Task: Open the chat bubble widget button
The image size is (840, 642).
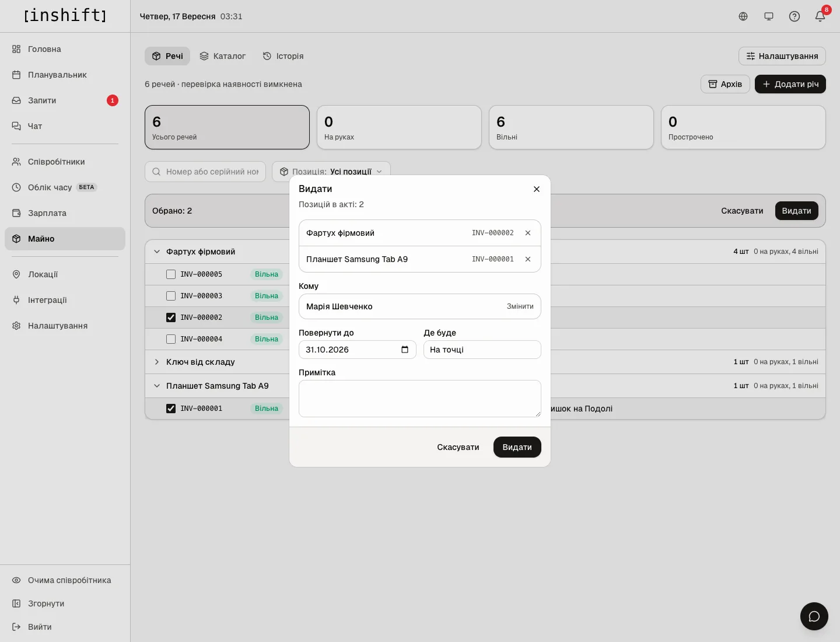Action: click(x=814, y=616)
